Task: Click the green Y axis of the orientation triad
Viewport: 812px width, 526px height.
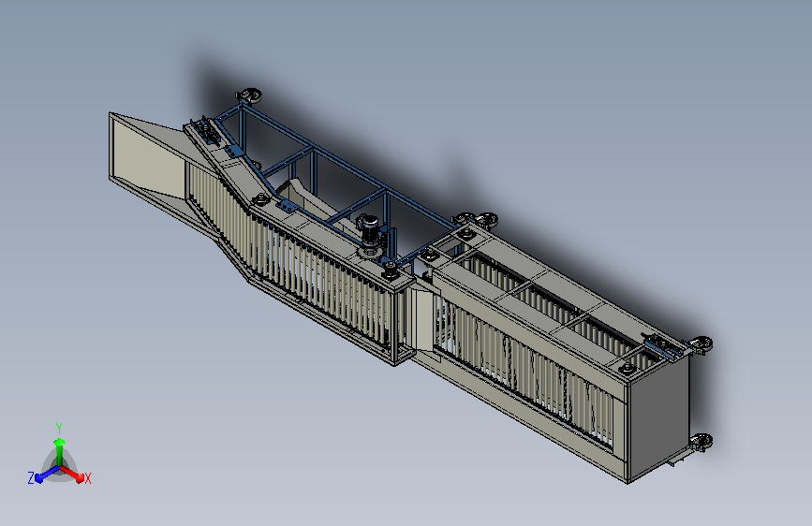Action: pyautogui.click(x=59, y=451)
